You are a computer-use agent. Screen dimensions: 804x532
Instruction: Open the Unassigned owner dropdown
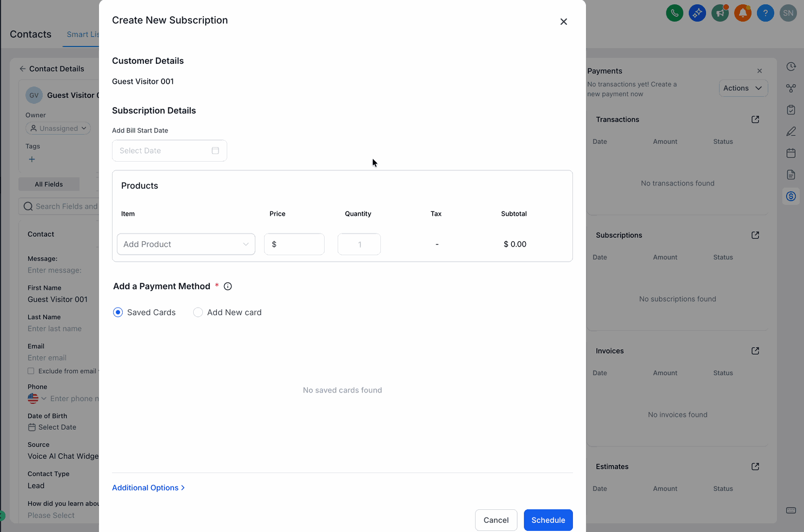click(x=58, y=129)
